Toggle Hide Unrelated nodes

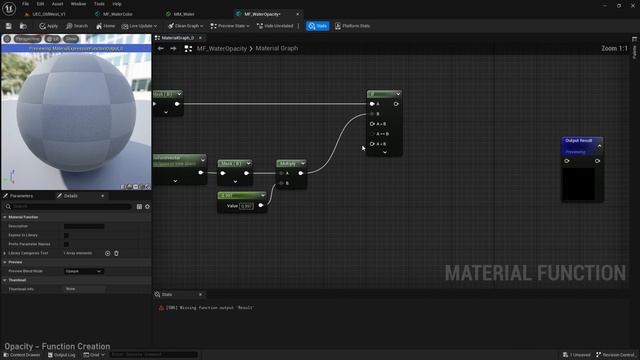[275, 26]
